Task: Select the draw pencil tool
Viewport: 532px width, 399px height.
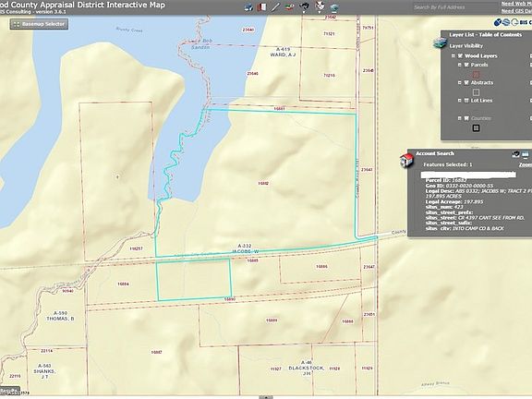Action: 275,6
